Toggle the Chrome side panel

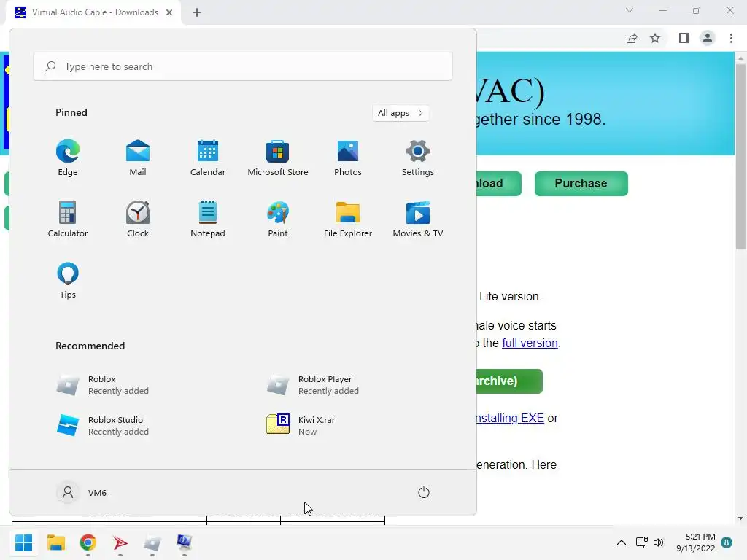coord(684,38)
